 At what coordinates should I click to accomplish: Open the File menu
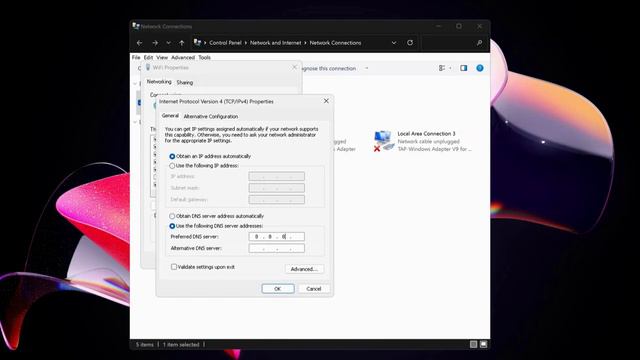coord(136,58)
